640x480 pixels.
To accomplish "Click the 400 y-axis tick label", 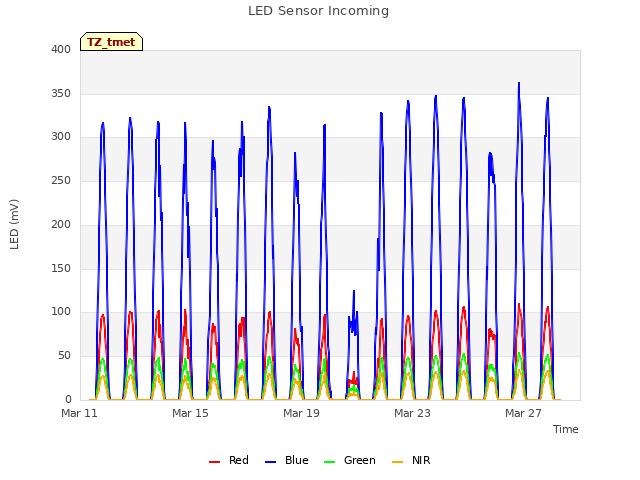I will (x=61, y=50).
